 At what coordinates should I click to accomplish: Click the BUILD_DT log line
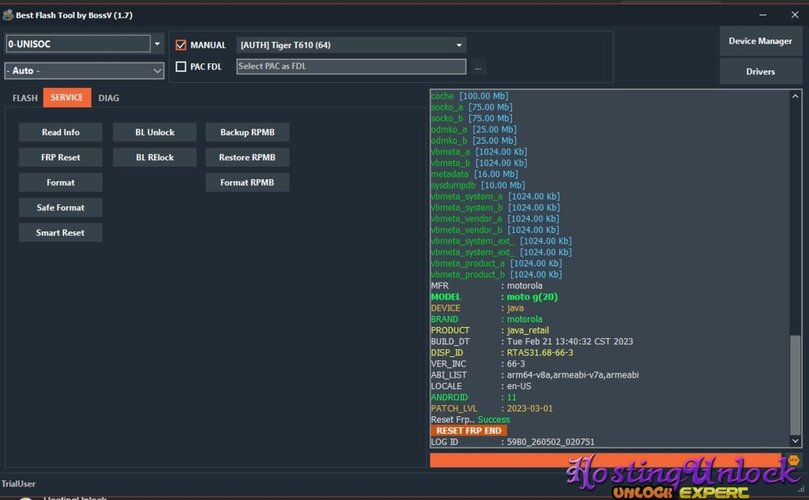point(532,341)
